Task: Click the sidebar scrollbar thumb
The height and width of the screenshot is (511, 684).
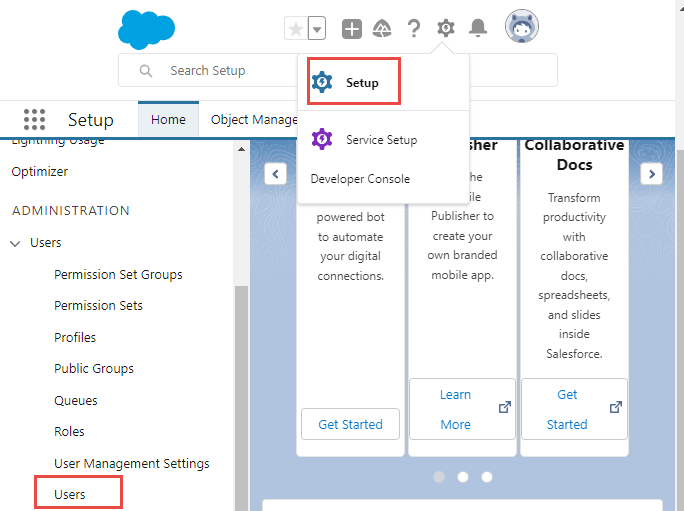Action: pos(241,397)
